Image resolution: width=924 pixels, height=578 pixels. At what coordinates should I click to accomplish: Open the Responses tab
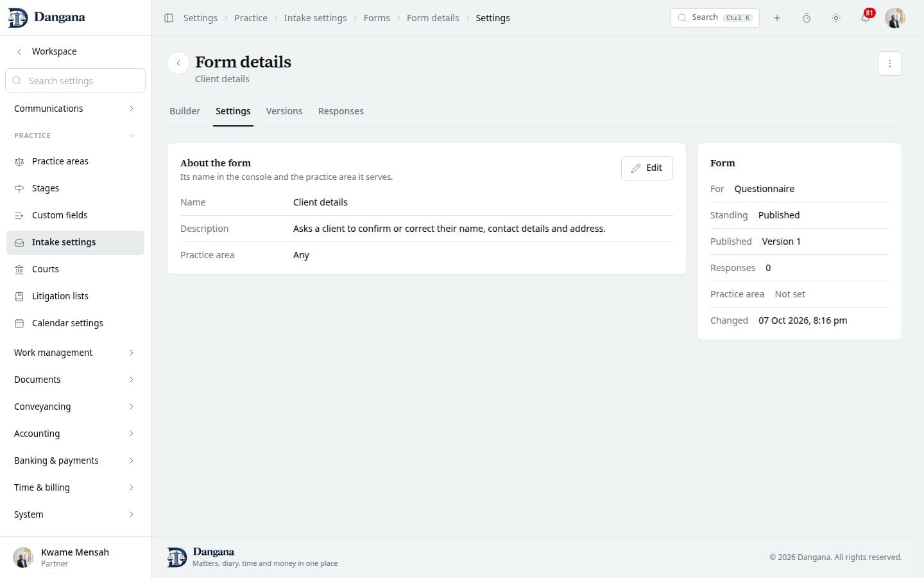point(341,111)
